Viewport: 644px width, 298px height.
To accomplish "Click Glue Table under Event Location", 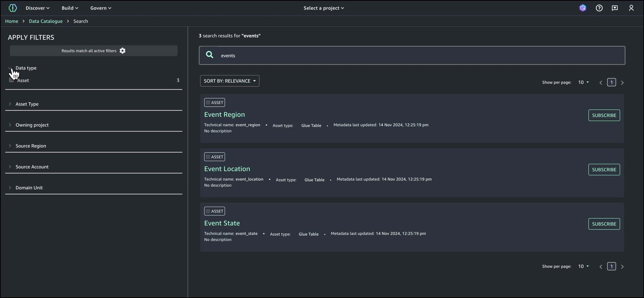I will (314, 180).
